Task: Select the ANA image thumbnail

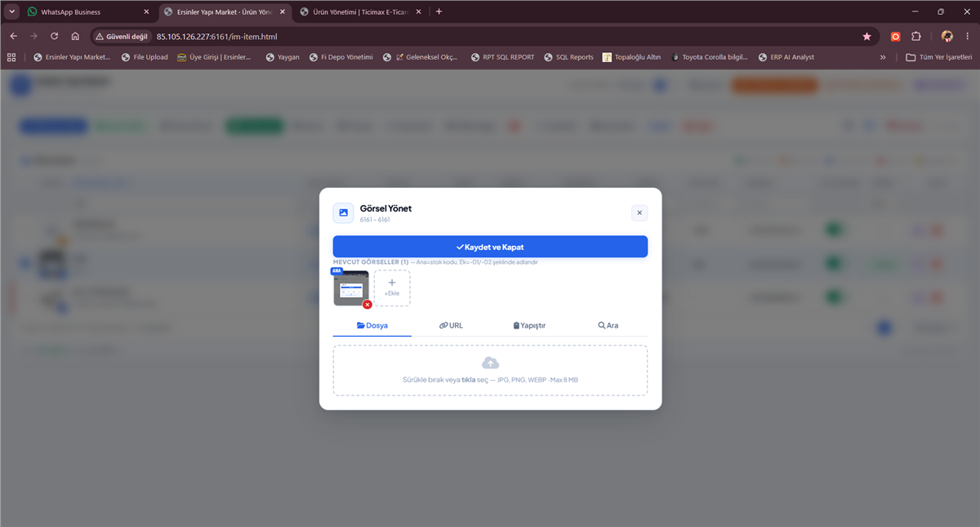Action: click(x=351, y=288)
